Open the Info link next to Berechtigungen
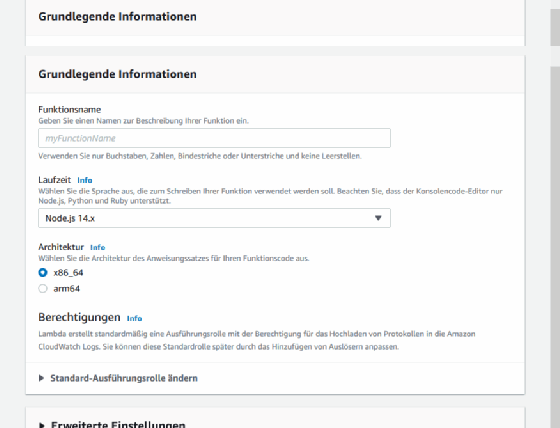 134,318
